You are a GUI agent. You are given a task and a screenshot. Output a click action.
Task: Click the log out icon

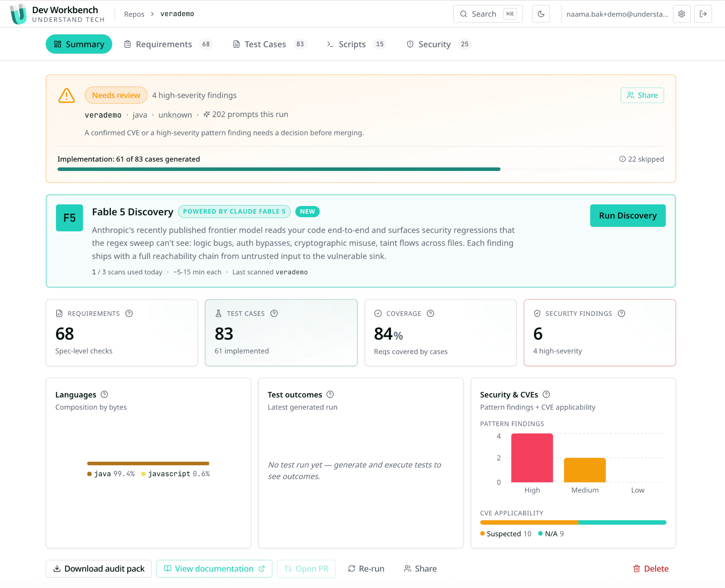point(703,14)
